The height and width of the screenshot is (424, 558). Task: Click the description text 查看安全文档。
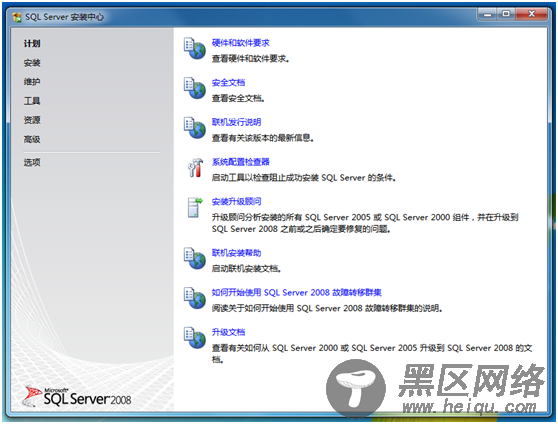coord(238,98)
